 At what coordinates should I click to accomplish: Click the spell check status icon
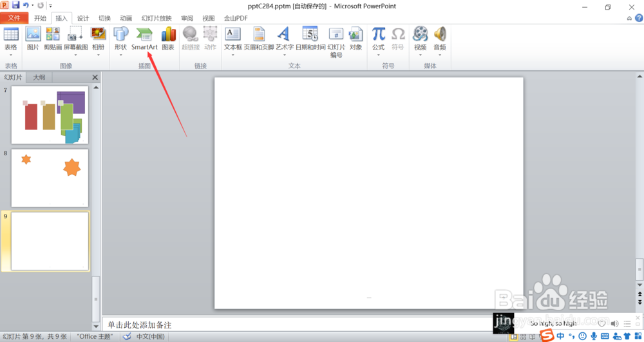(128, 337)
